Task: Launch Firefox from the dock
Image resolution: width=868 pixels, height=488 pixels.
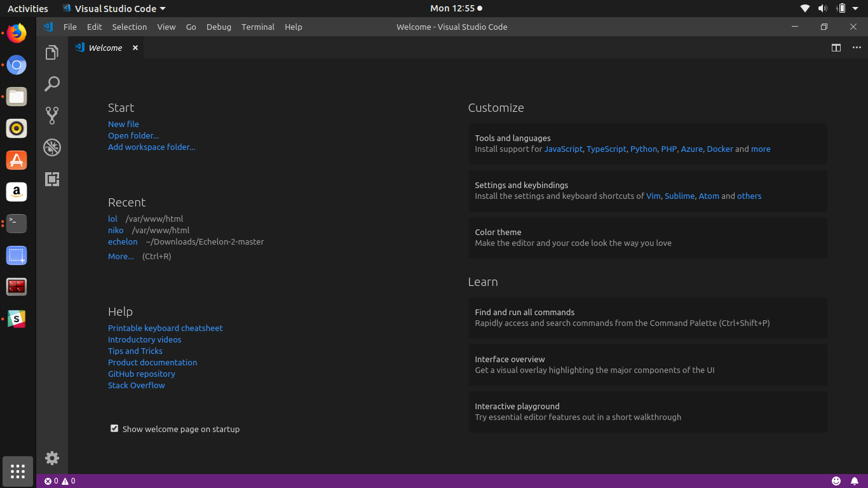Action: tap(17, 32)
